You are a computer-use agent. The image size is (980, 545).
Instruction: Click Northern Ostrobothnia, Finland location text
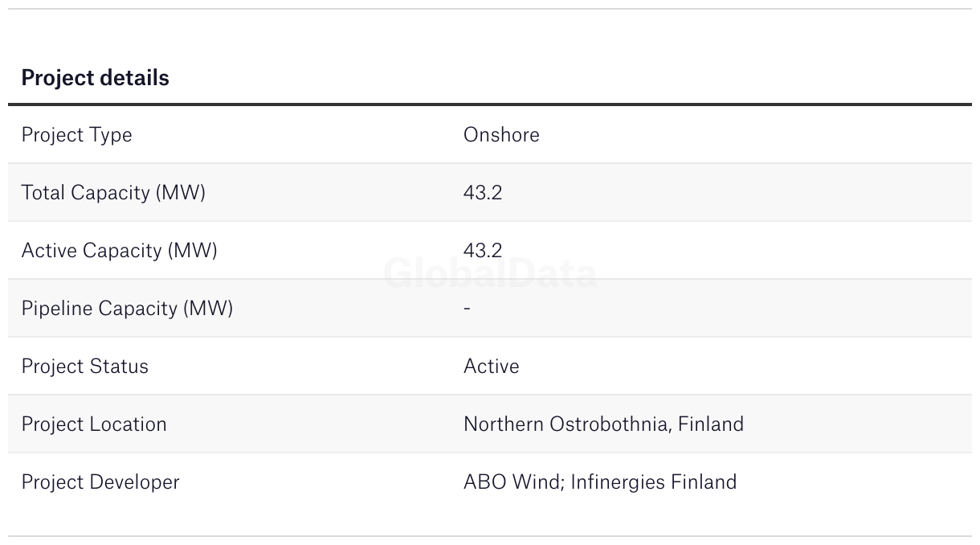(x=604, y=424)
